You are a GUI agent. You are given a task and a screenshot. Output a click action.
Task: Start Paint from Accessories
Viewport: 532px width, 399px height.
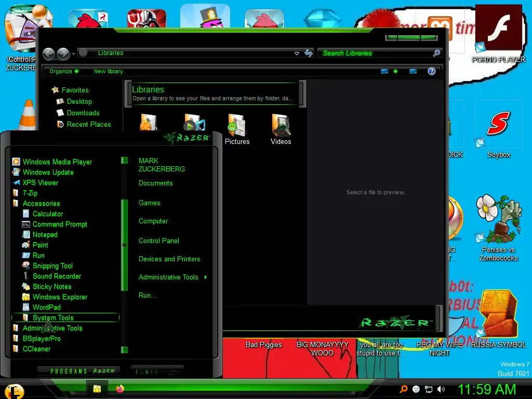pos(35,245)
